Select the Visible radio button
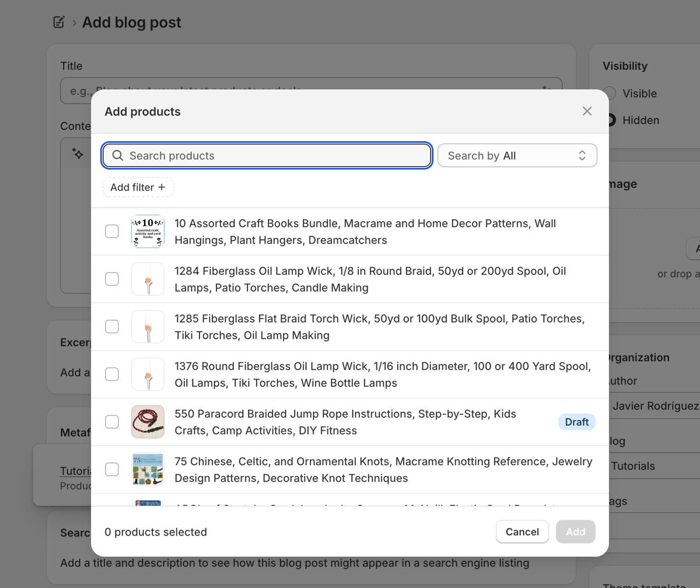 tap(610, 93)
